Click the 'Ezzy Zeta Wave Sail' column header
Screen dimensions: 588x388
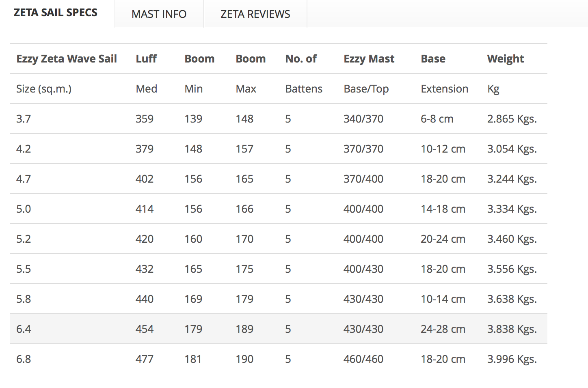(x=67, y=59)
